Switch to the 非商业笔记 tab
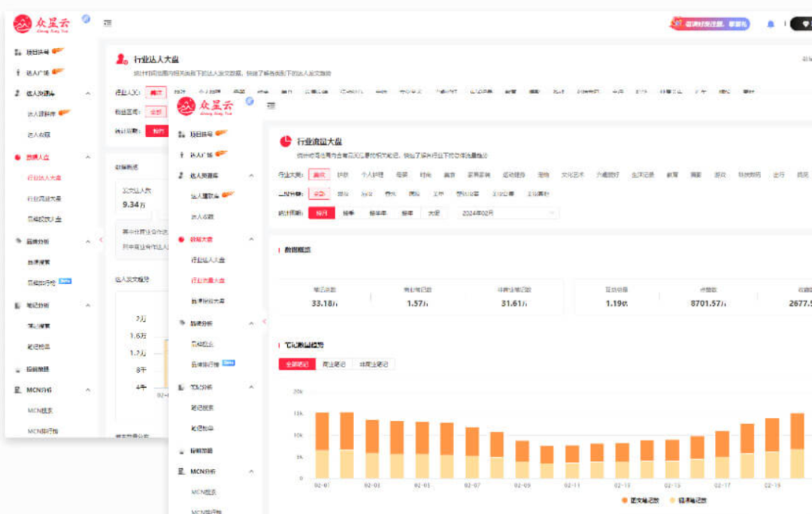 (374, 364)
